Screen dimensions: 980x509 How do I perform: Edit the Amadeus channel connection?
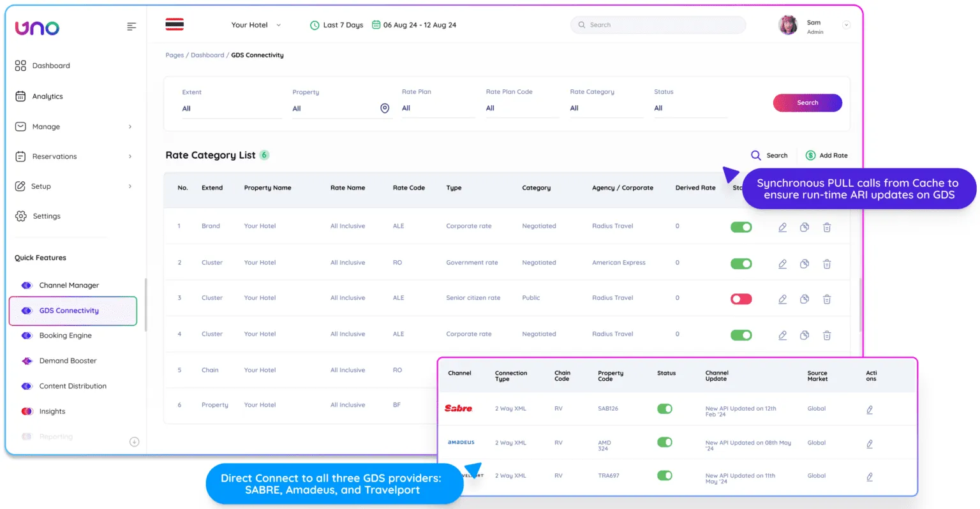870,444
